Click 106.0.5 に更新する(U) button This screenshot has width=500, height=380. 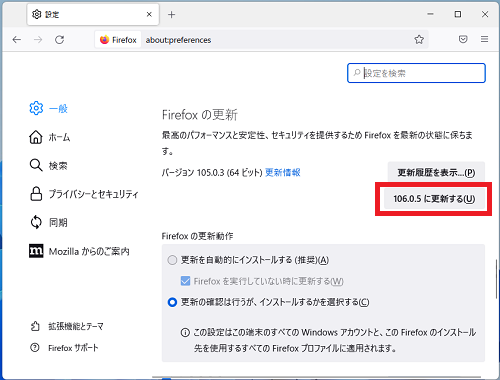(x=434, y=199)
